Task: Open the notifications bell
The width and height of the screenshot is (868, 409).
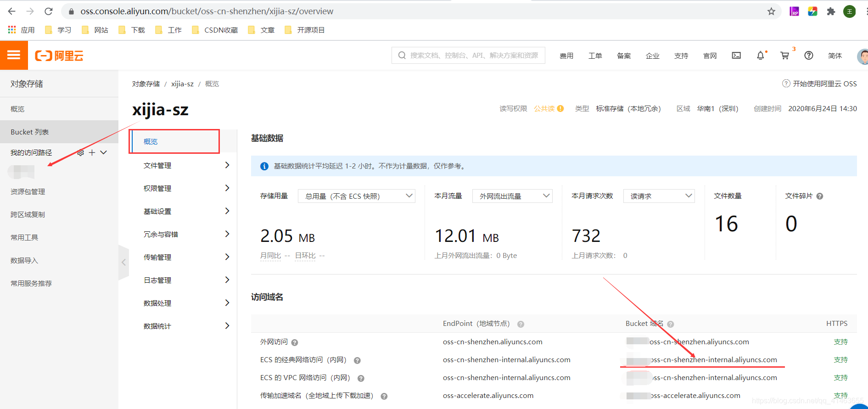Action: coord(761,56)
